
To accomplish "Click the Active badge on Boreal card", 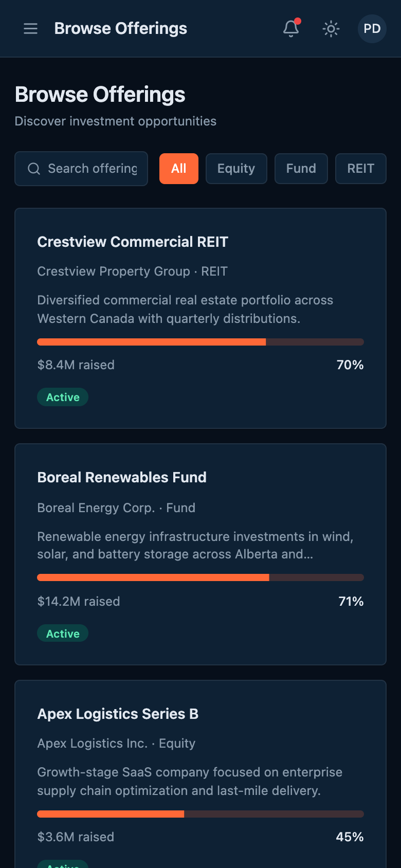I will point(63,634).
